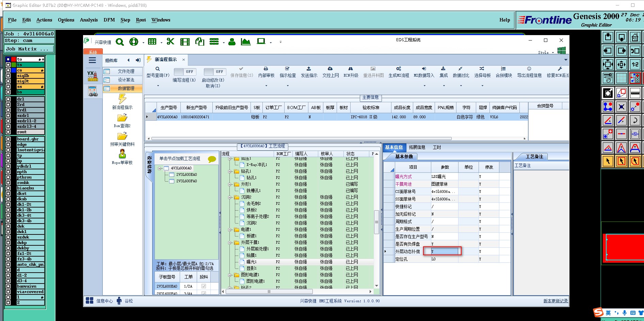Click the hamburger menu icon in sidebar
Image resolution: width=644 pixels, height=321 pixels.
[92, 60]
